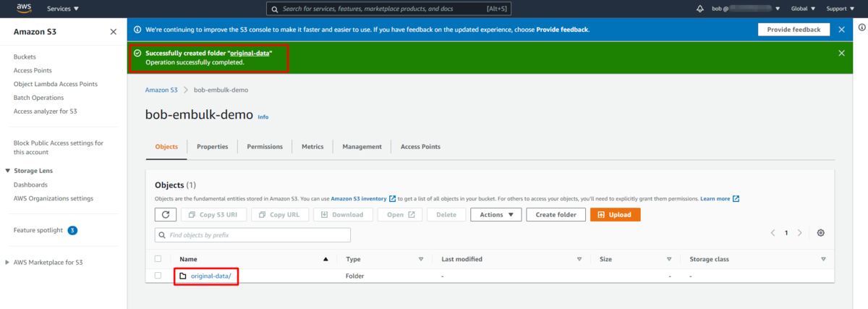Click the Copy S3 URI button
Viewport: 868px width, 309px height.
(213, 215)
